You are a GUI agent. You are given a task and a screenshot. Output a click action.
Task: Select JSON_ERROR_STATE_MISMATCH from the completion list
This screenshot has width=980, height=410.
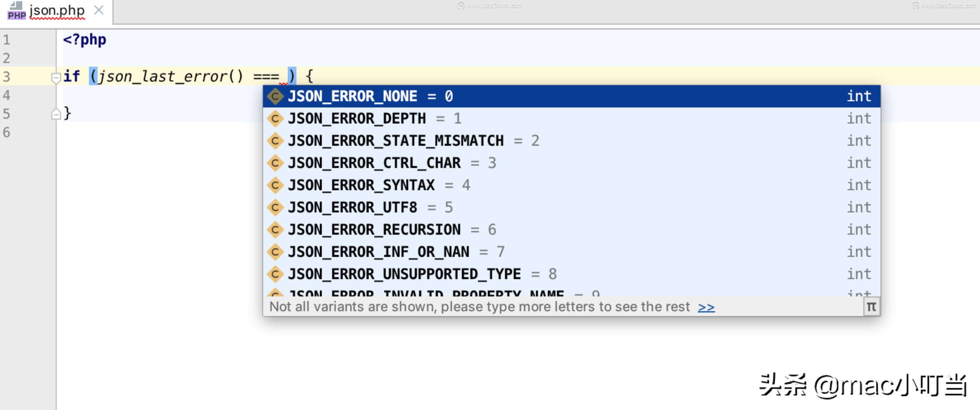click(396, 140)
